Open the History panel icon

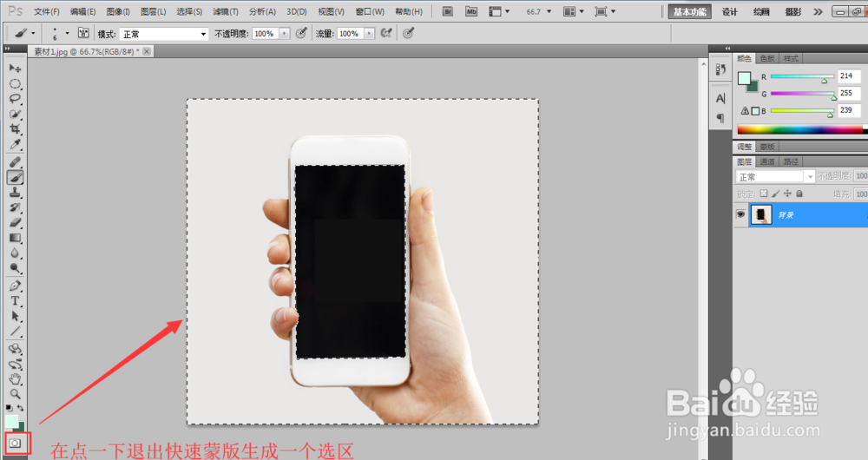[x=720, y=69]
